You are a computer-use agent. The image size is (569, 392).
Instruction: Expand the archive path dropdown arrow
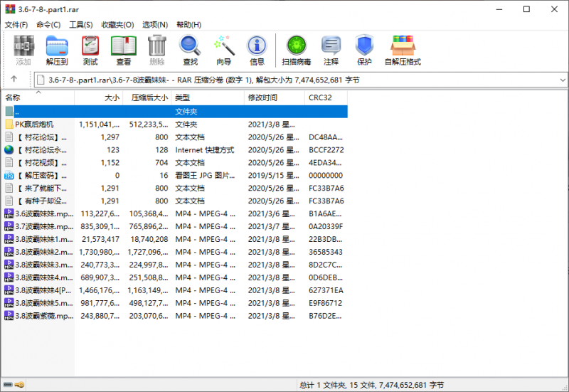tap(563, 80)
